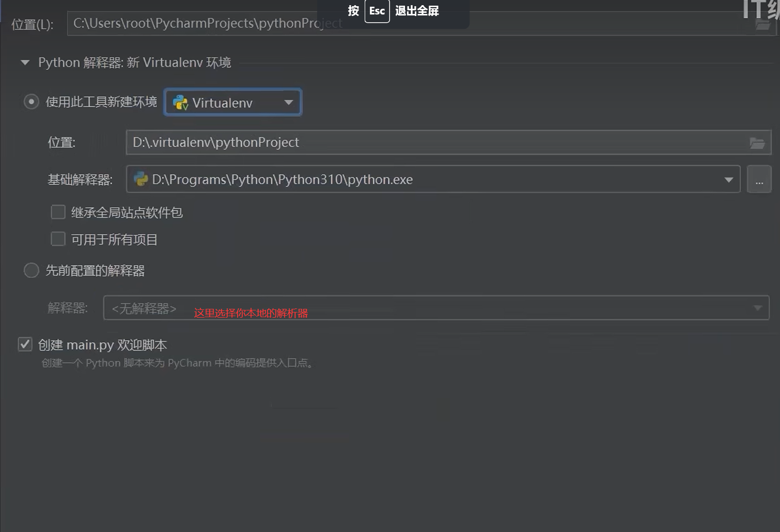Open the <无解释器> interpreter dropdown

coord(436,308)
